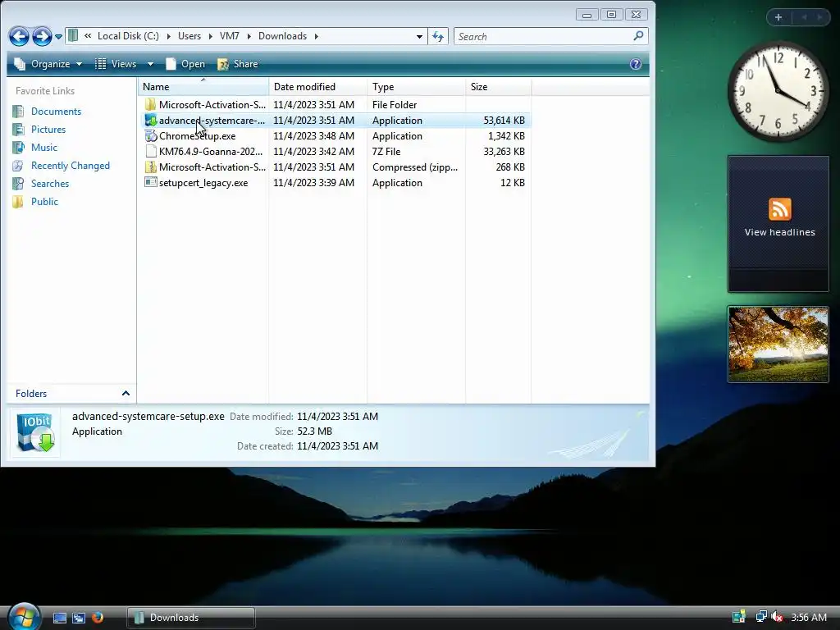Click setupcert_legacy.exe file name
Image resolution: width=840 pixels, height=630 pixels.
click(203, 183)
